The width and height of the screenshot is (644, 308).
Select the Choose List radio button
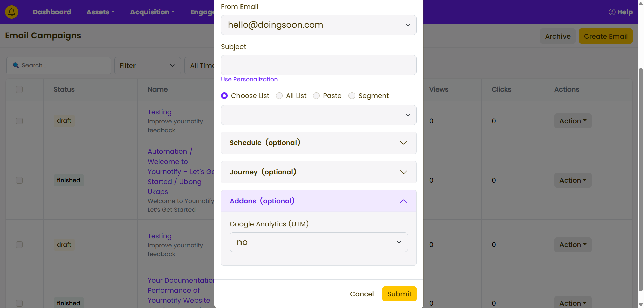(x=224, y=96)
